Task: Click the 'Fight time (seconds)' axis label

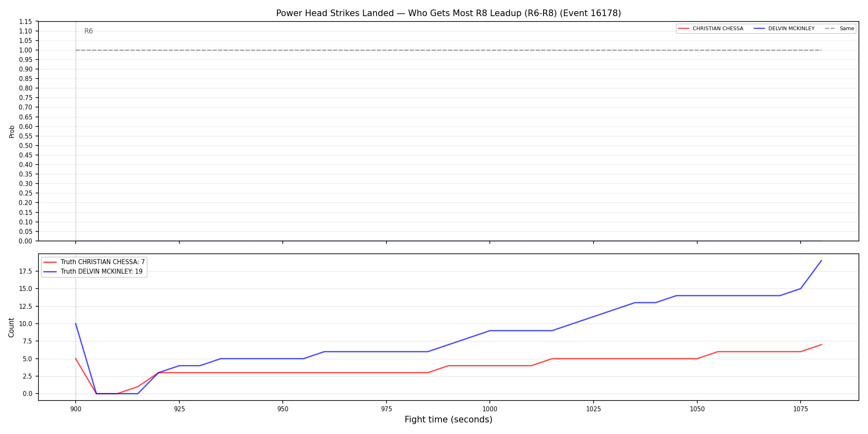Action: pos(448,420)
